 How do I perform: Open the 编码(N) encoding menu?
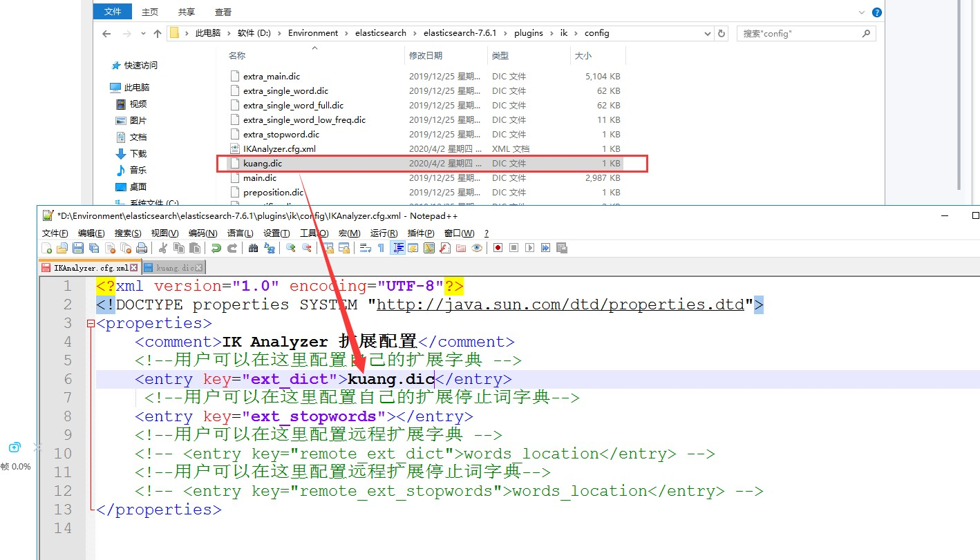click(x=202, y=233)
